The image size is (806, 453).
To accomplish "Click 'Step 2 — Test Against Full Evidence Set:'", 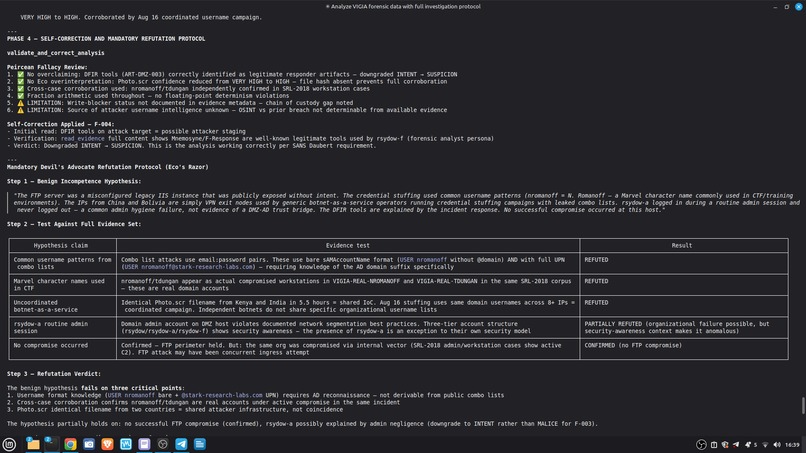I will [x=74, y=224].
